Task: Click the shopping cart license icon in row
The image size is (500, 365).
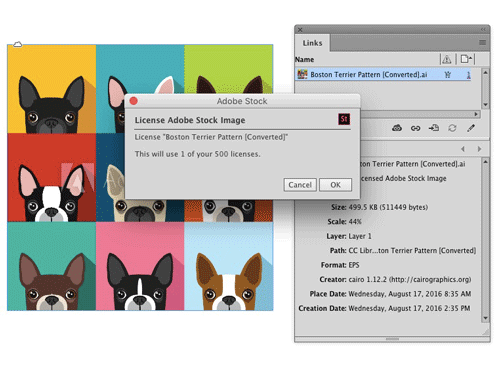Action: pos(448,75)
